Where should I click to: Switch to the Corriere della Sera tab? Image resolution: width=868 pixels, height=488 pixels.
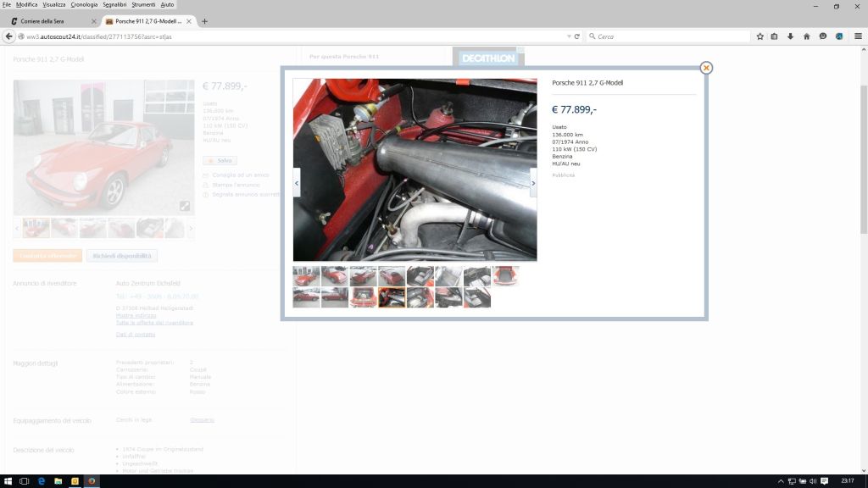(53, 21)
